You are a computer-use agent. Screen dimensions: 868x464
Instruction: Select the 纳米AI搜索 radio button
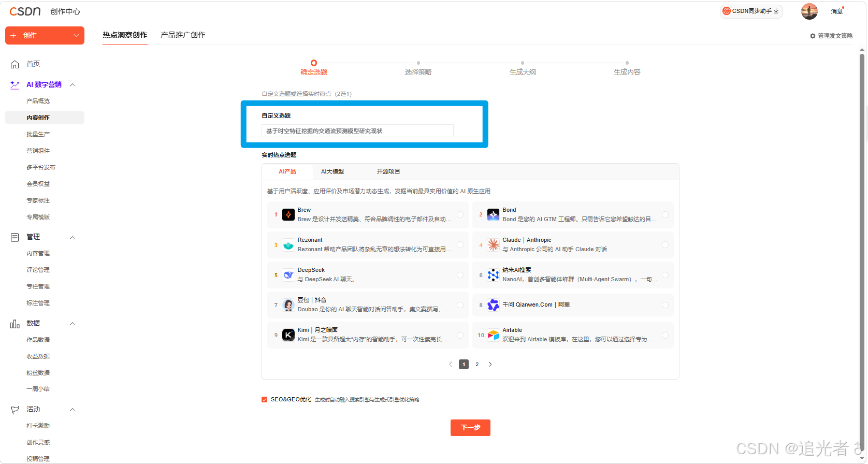coord(665,275)
